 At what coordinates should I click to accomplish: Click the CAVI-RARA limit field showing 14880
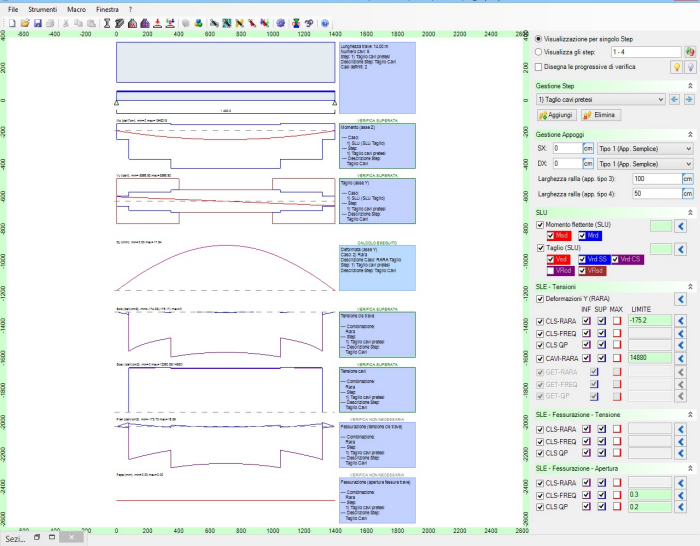pyautogui.click(x=649, y=357)
